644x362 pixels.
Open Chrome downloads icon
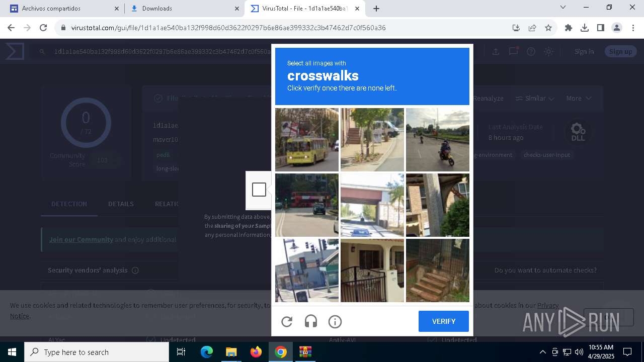(585, 28)
